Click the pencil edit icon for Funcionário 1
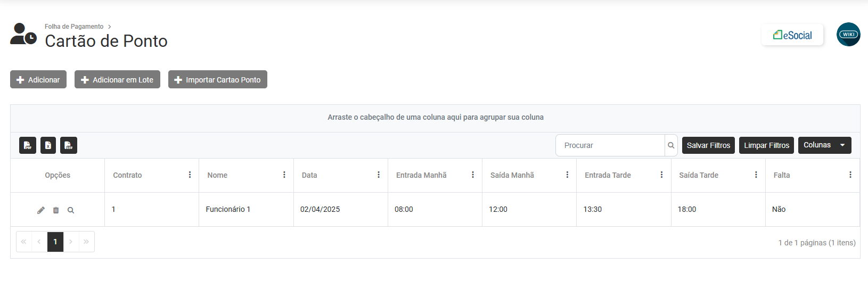This screenshot has width=868, height=289. tap(41, 210)
